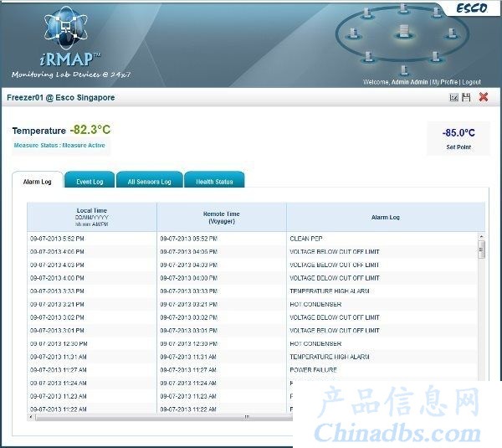This screenshot has height=448, width=502.
Task: Open the Health Status tab
Action: point(214,182)
